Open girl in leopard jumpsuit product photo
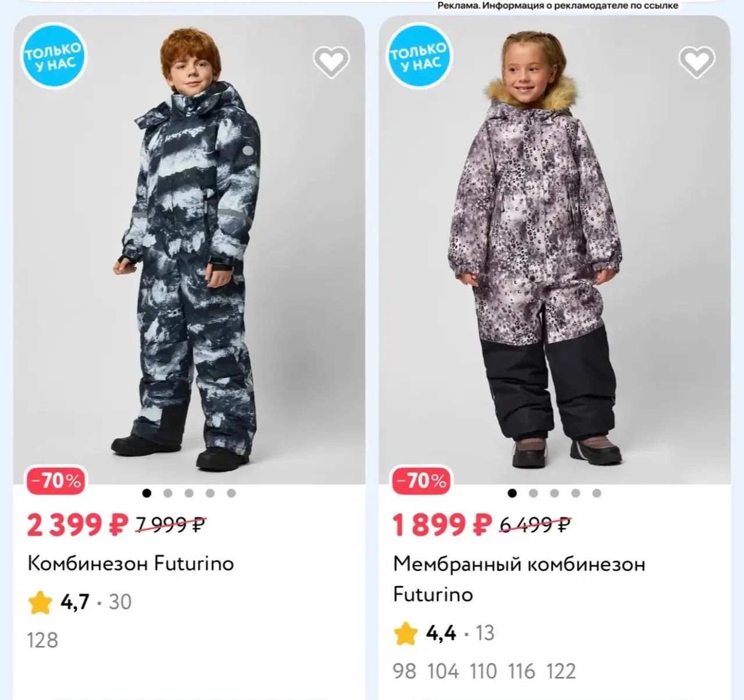744x700 pixels. [555, 250]
